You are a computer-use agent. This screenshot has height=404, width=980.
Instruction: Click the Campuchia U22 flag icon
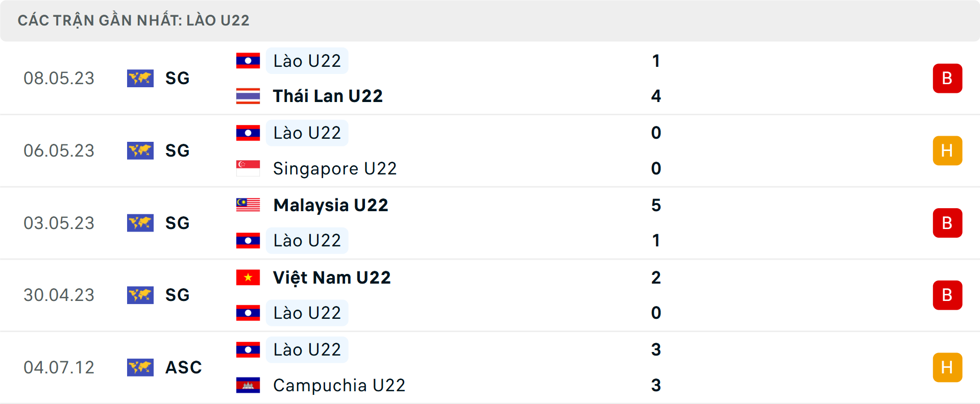[x=248, y=385]
